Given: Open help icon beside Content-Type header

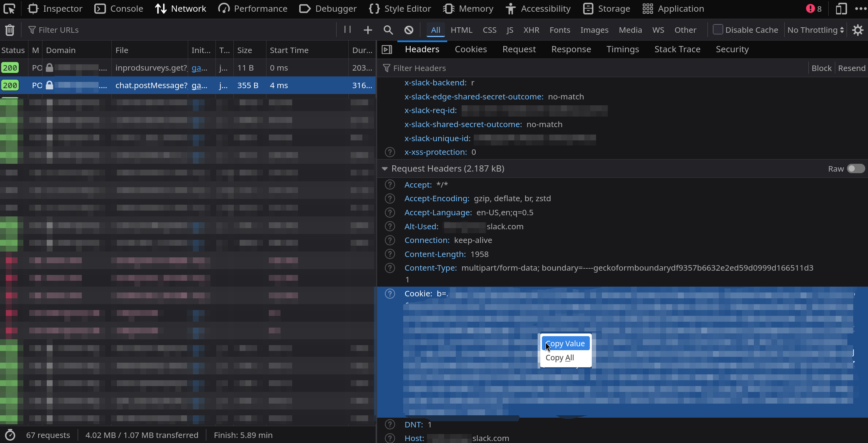Looking at the screenshot, I should coord(390,268).
